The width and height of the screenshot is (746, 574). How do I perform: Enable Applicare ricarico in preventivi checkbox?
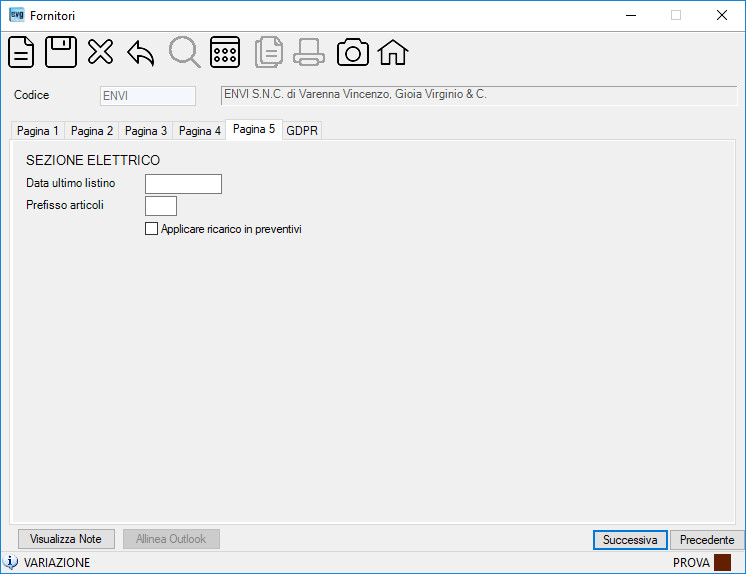(151, 229)
